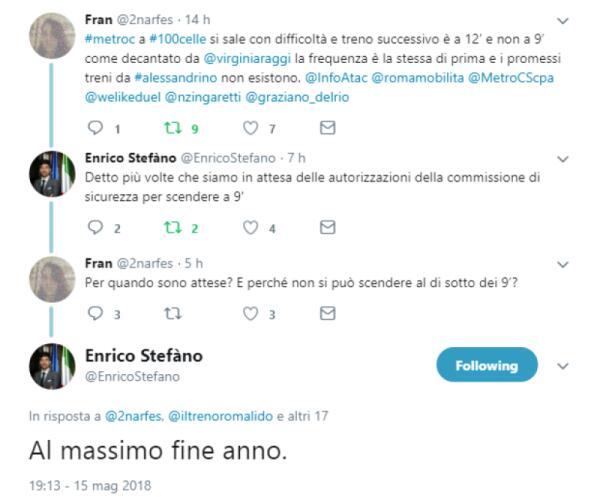
Task: Reply to Fran's first tweet
Action: pyautogui.click(x=96, y=128)
